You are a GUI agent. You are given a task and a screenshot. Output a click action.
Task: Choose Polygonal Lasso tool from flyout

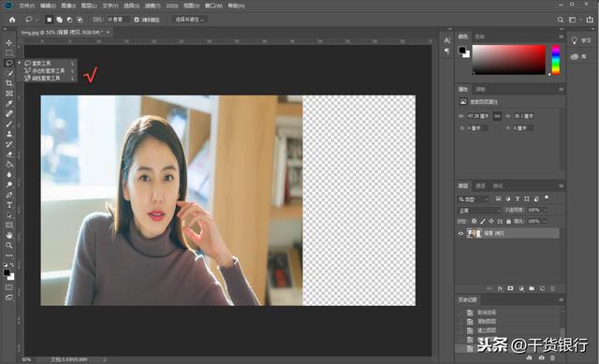click(x=48, y=71)
